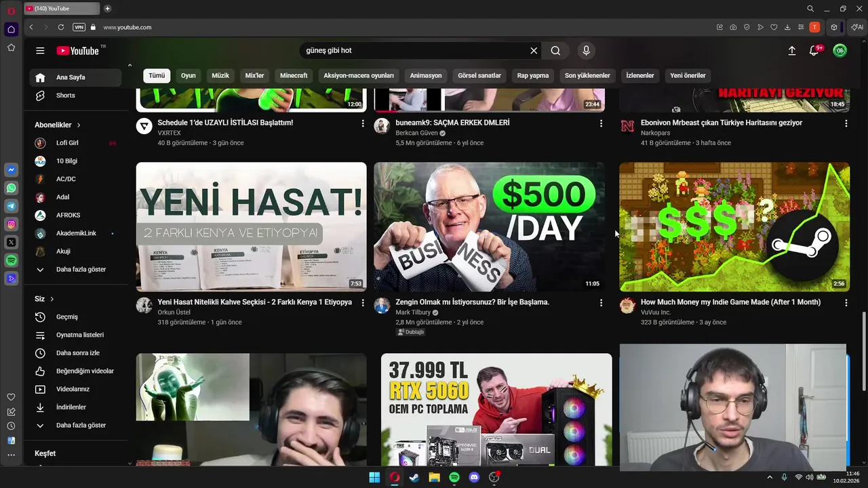Screen dimensions: 868x488
Task: Expand Daha fazla göster under İndirilenler
Action: coord(75,426)
